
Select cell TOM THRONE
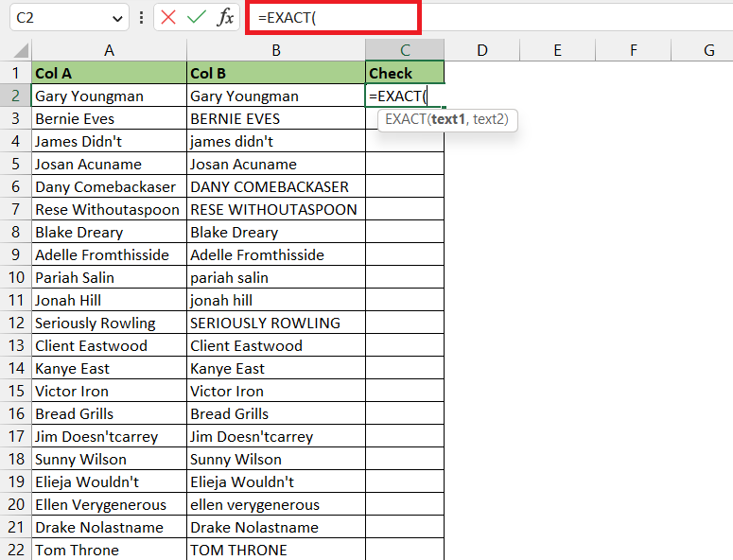click(276, 550)
